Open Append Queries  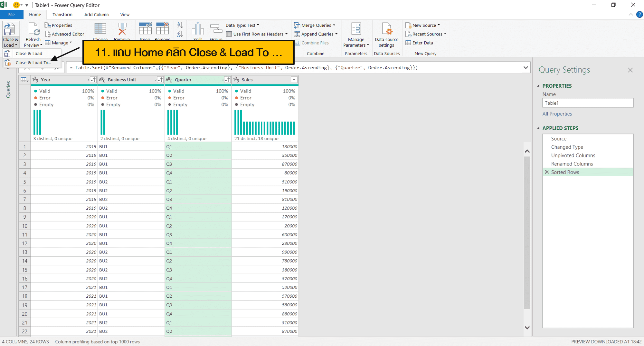(x=316, y=34)
